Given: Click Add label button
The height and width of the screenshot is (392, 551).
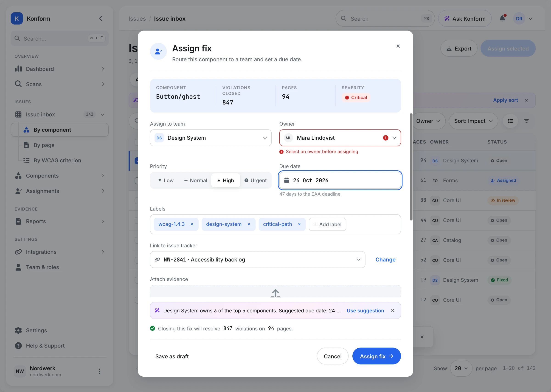Looking at the screenshot, I should 327,224.
